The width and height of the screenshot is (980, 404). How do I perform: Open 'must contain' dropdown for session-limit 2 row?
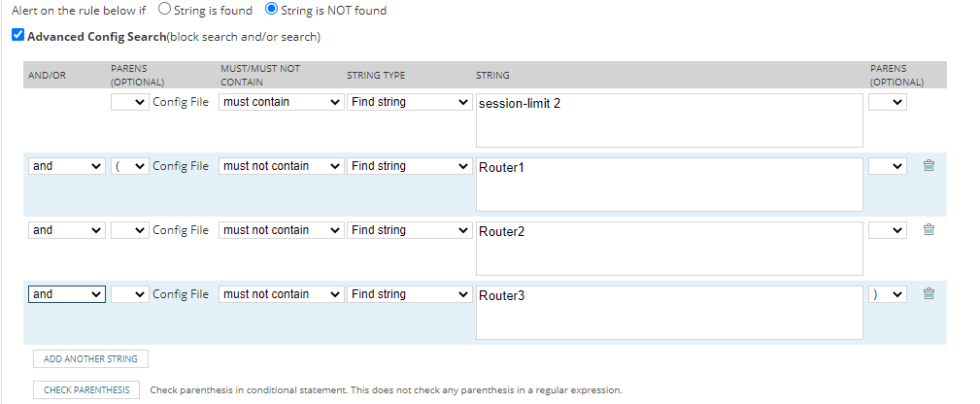[281, 102]
